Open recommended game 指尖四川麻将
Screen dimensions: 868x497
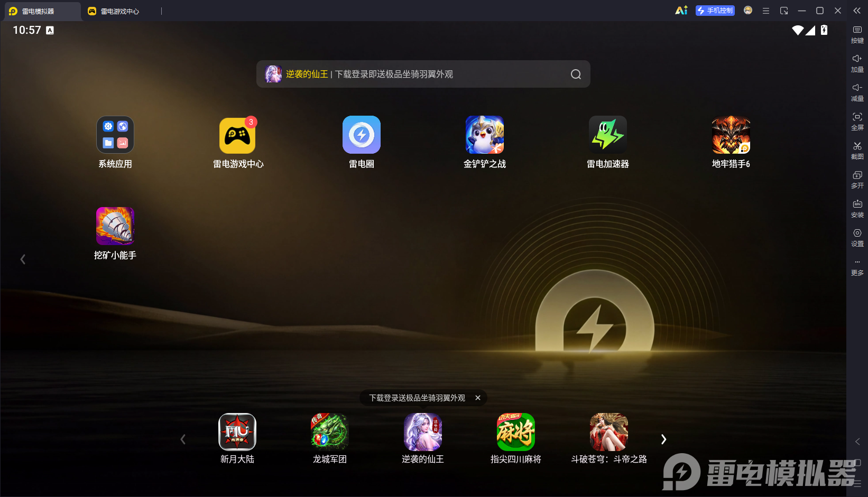click(516, 432)
